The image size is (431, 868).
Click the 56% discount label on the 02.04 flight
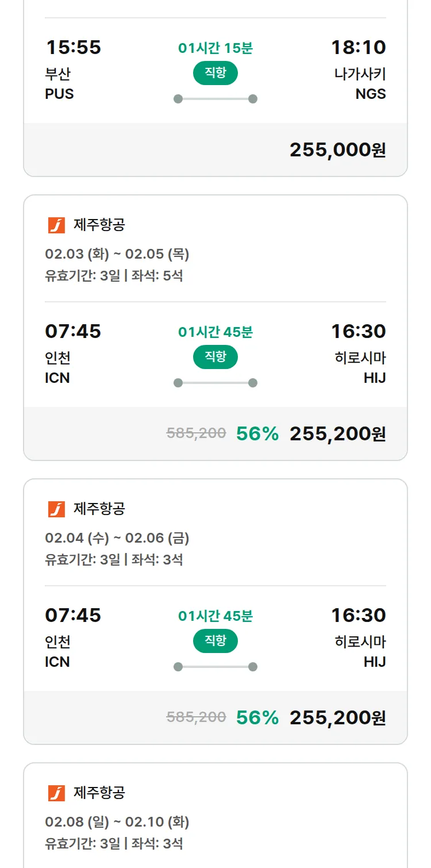[257, 718]
